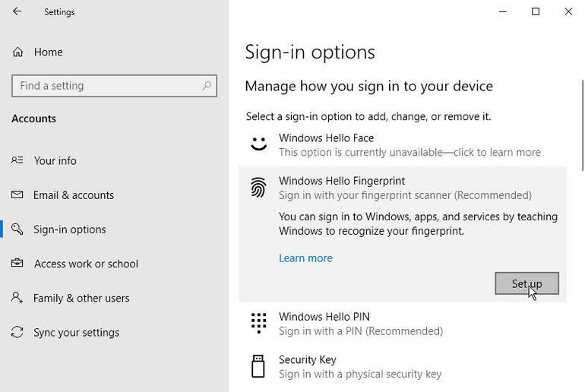
Task: Go to Home in the sidebar
Action: click(x=48, y=52)
